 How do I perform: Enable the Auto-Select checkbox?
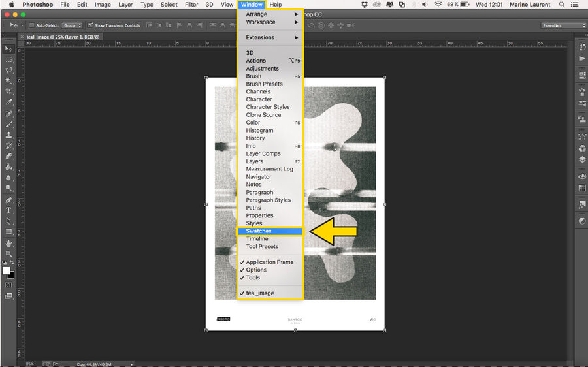click(32, 25)
